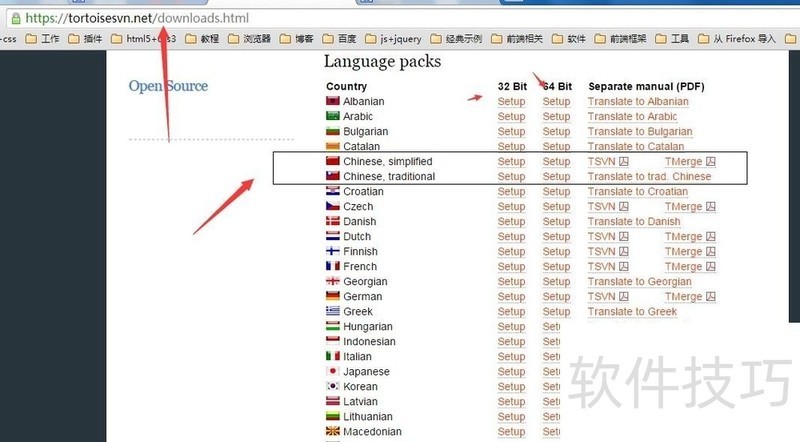Download 32 Bit Setup for German
800x442 pixels.
tap(511, 297)
